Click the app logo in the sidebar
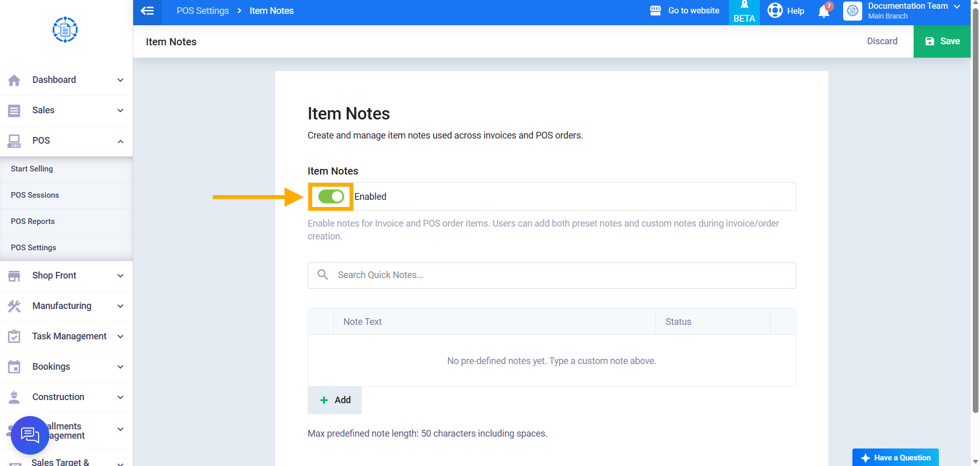 tap(65, 30)
